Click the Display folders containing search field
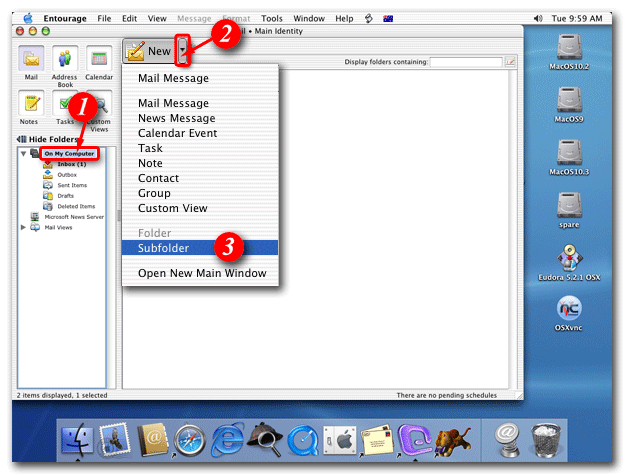 [x=466, y=62]
